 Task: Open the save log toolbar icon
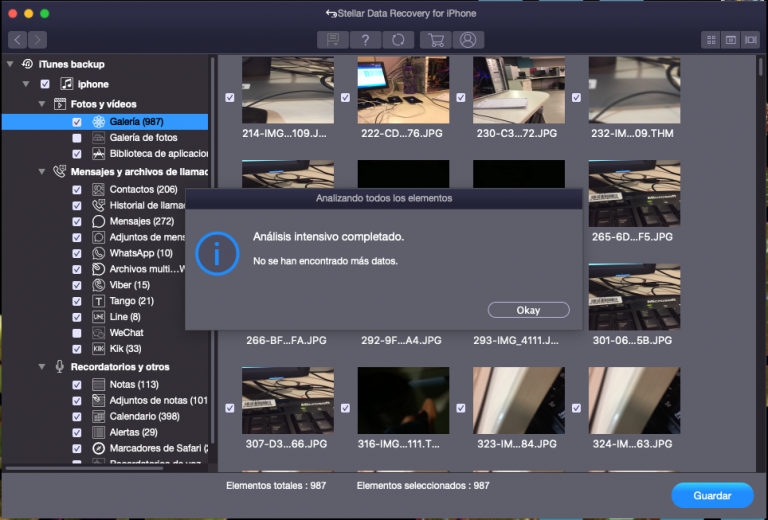tap(333, 40)
